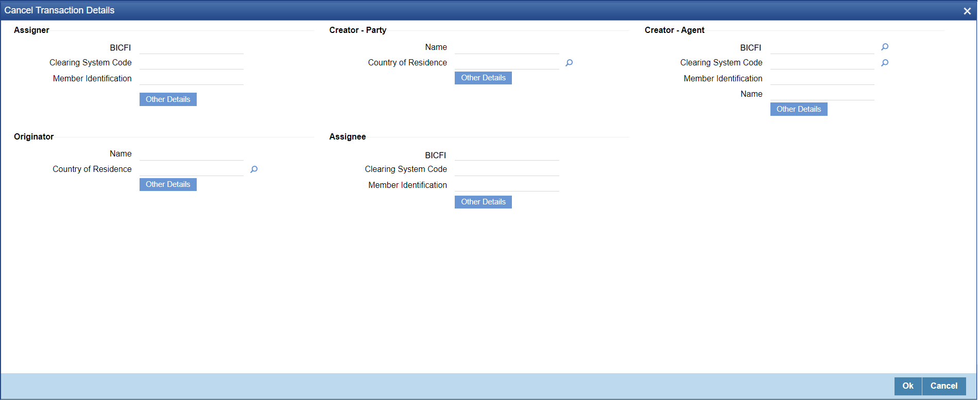Focus Creator - Agent Clearing System Code field
Screen dimensions: 980x400
click(822, 63)
